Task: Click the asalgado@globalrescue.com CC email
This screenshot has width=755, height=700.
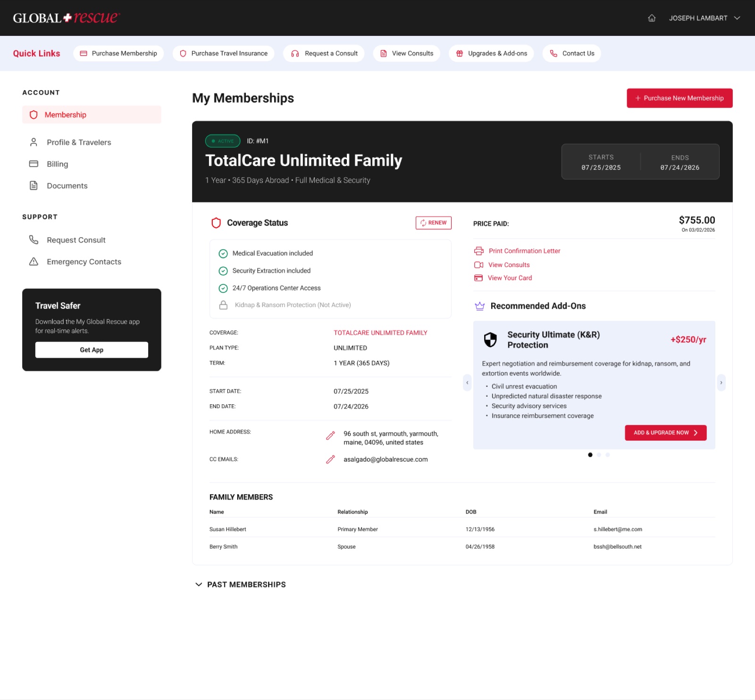Action: click(x=386, y=460)
